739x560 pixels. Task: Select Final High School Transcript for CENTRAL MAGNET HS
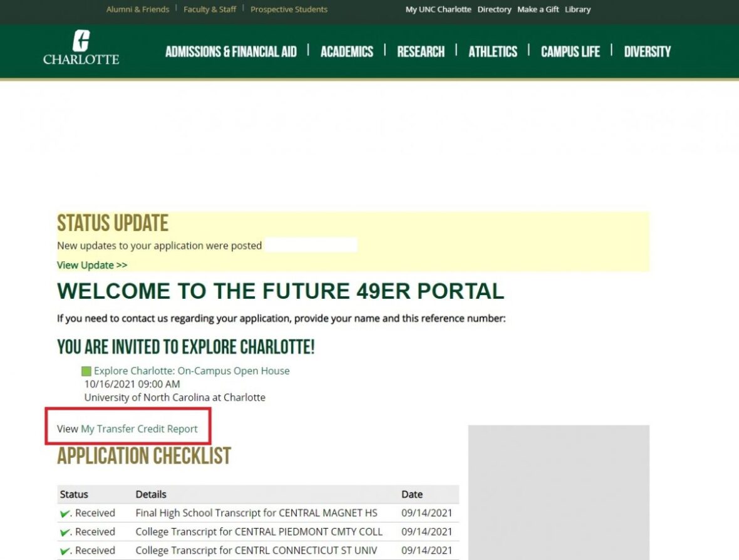(256, 513)
